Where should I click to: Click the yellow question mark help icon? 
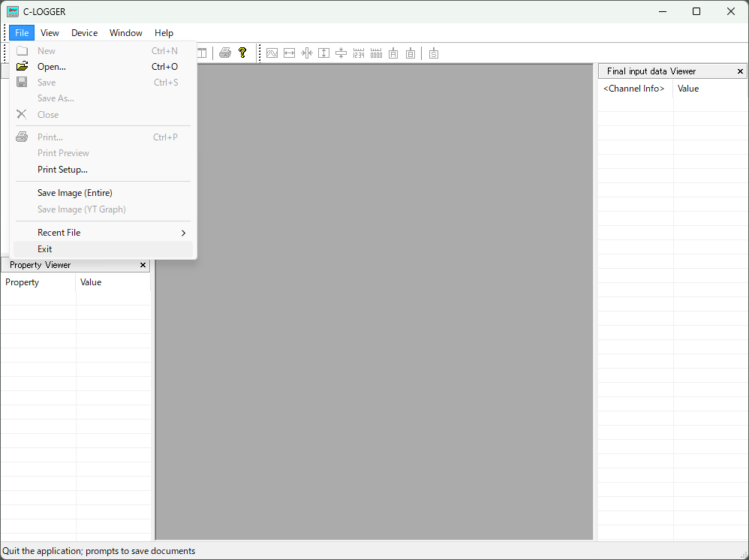coord(242,53)
